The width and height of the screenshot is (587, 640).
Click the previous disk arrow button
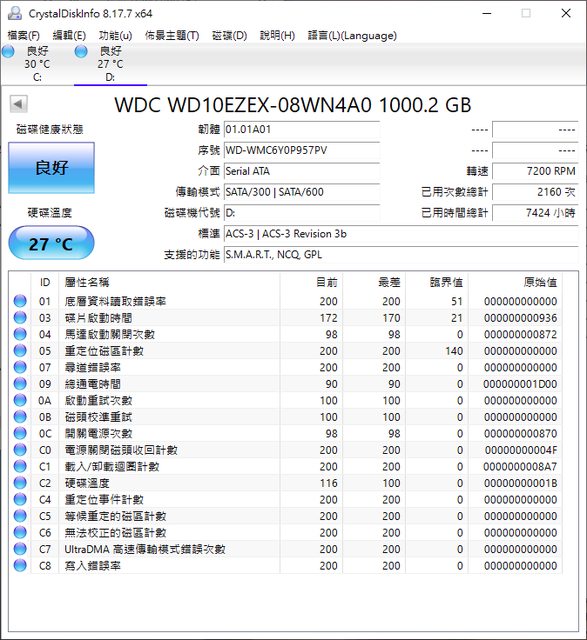click(x=18, y=104)
